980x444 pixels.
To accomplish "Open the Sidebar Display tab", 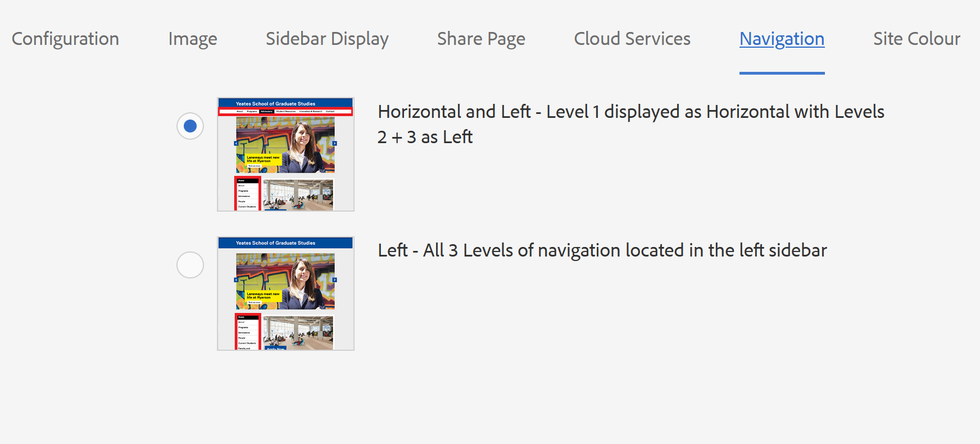I will (327, 39).
